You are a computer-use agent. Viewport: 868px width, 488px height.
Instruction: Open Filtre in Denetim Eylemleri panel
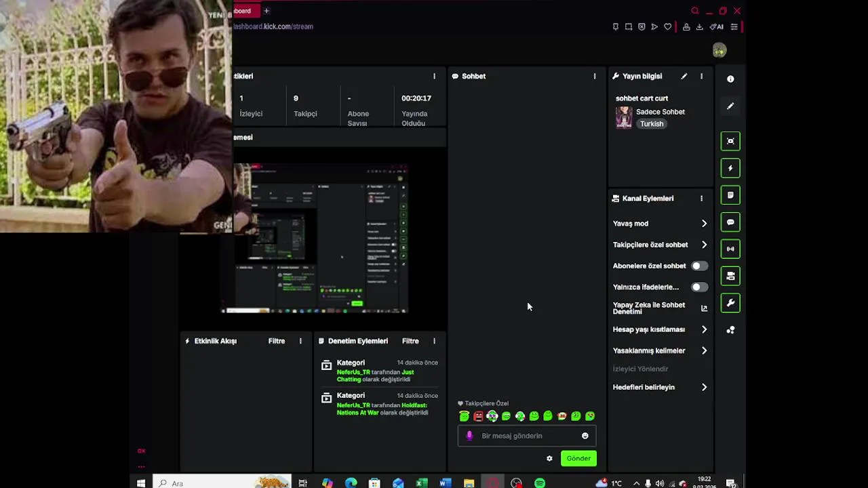[410, 341]
